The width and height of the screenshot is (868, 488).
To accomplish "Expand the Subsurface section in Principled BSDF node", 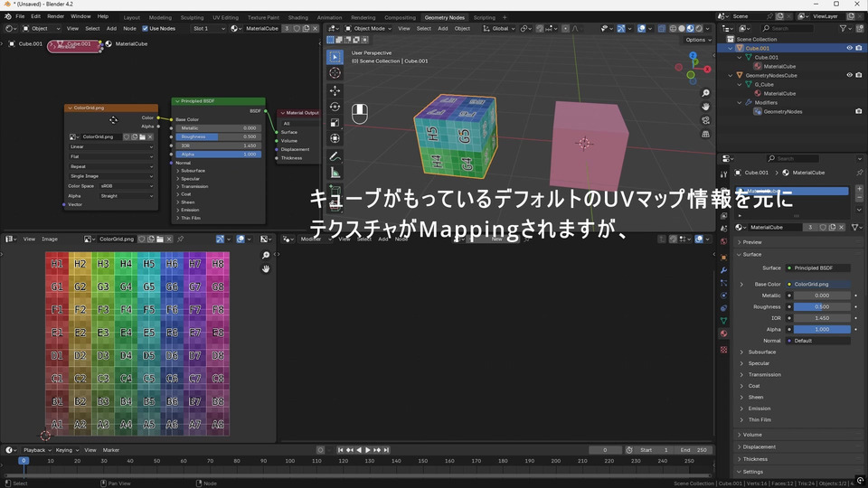I will (x=193, y=170).
